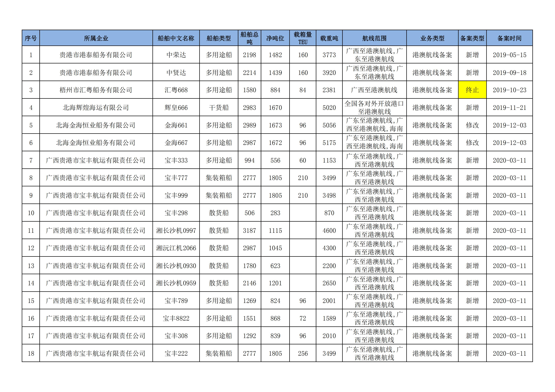The image size is (555, 392).
Task: Select ship name 汇粤668 cell
Action: (176, 90)
